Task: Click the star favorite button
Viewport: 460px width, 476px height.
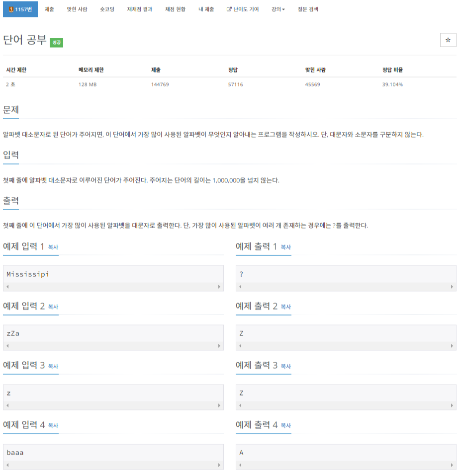Action: pyautogui.click(x=448, y=40)
